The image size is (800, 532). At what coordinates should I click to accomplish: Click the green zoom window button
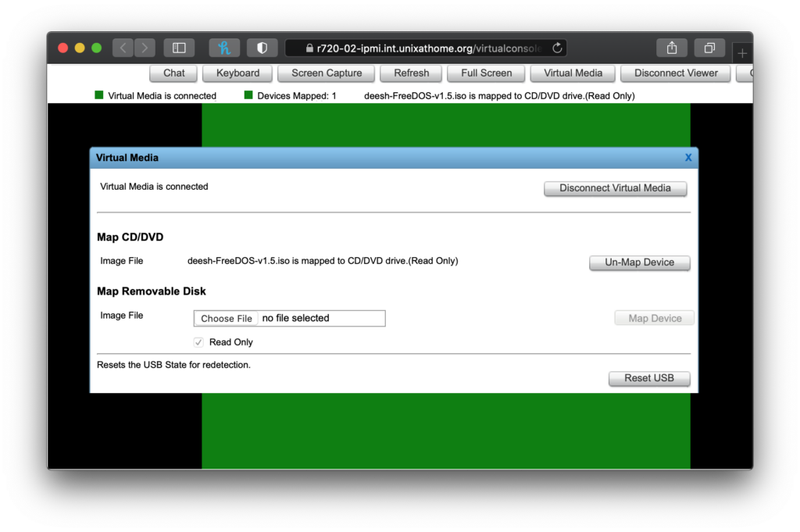pos(96,48)
